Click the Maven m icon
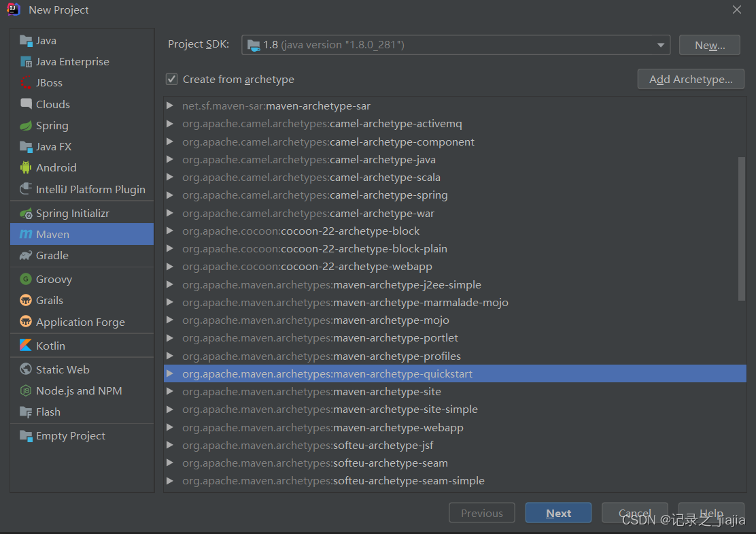This screenshot has height=534, width=756. pyautogui.click(x=26, y=235)
